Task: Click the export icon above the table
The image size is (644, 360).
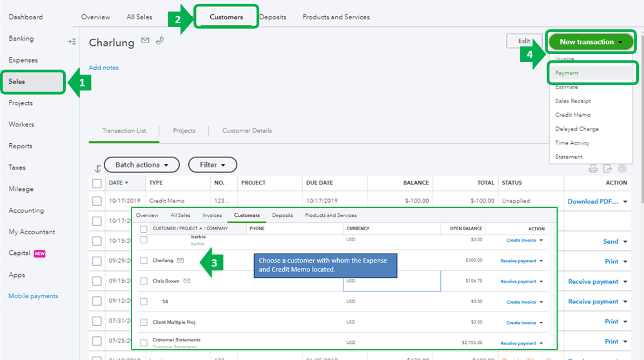Action: (607, 168)
